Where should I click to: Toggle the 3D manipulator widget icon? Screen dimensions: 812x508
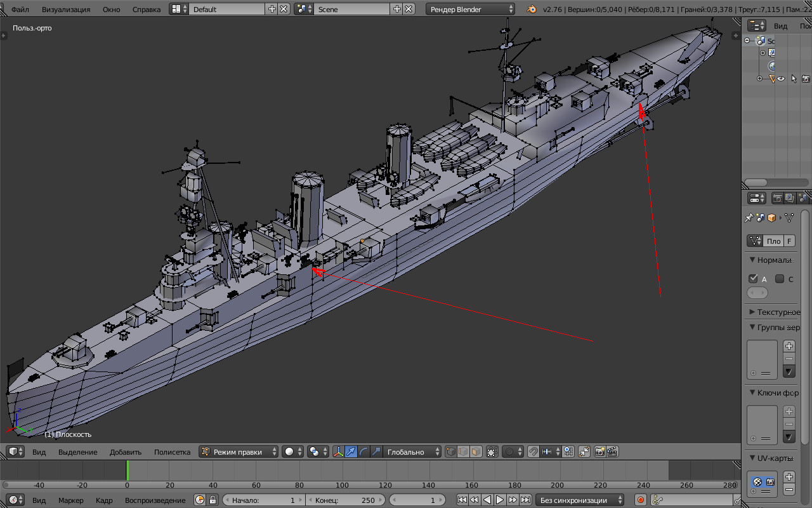pos(338,452)
